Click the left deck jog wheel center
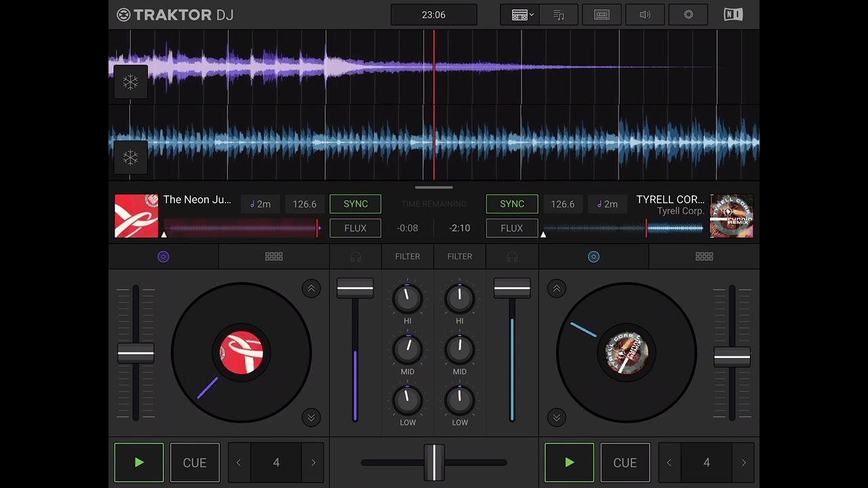Viewport: 868px width, 488px height. click(x=241, y=353)
